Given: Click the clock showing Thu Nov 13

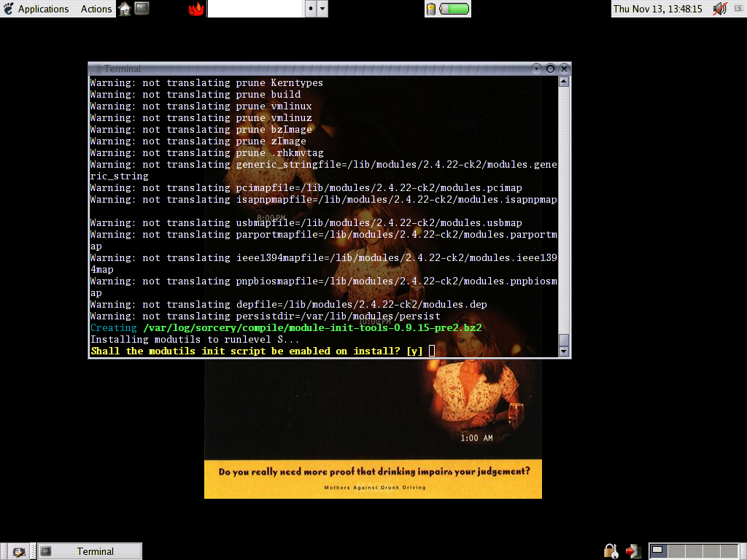Looking at the screenshot, I should [x=657, y=9].
